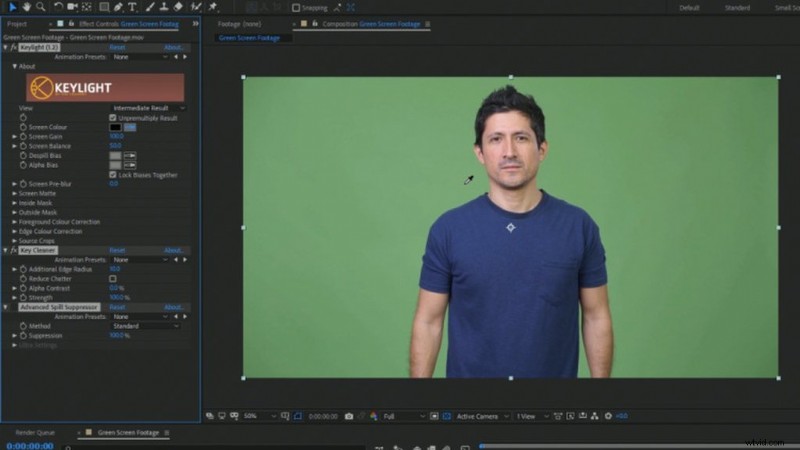Click the viewer timecode 0:00:00:00
Viewport: 800px width, 450px height.
[x=323, y=416]
